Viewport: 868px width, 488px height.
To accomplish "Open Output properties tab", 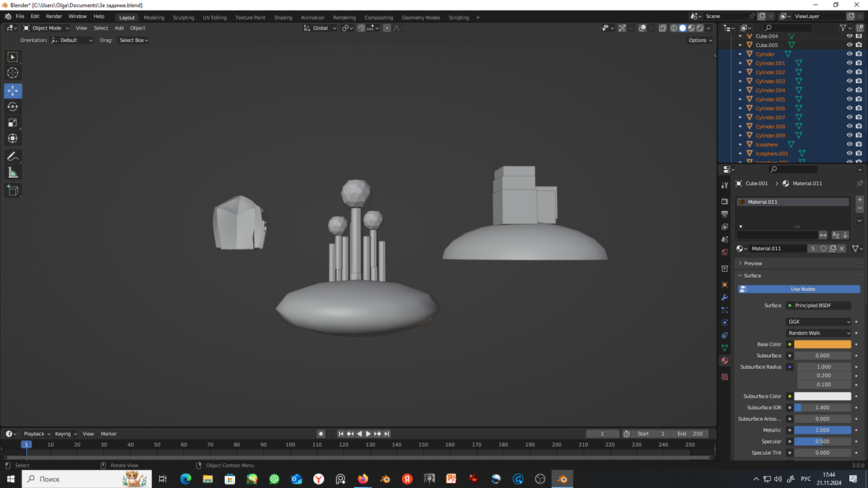I will 725,214.
